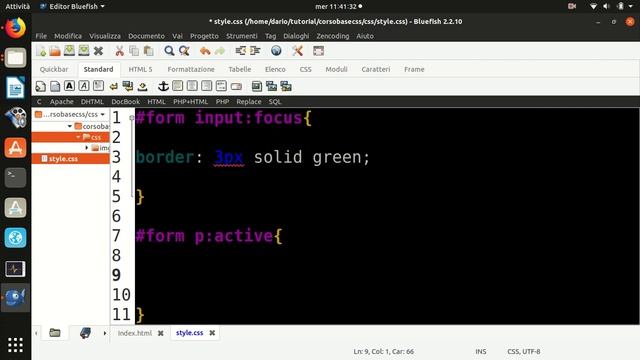Open the Editor Bluefish app menu dropdown

pos(73,7)
